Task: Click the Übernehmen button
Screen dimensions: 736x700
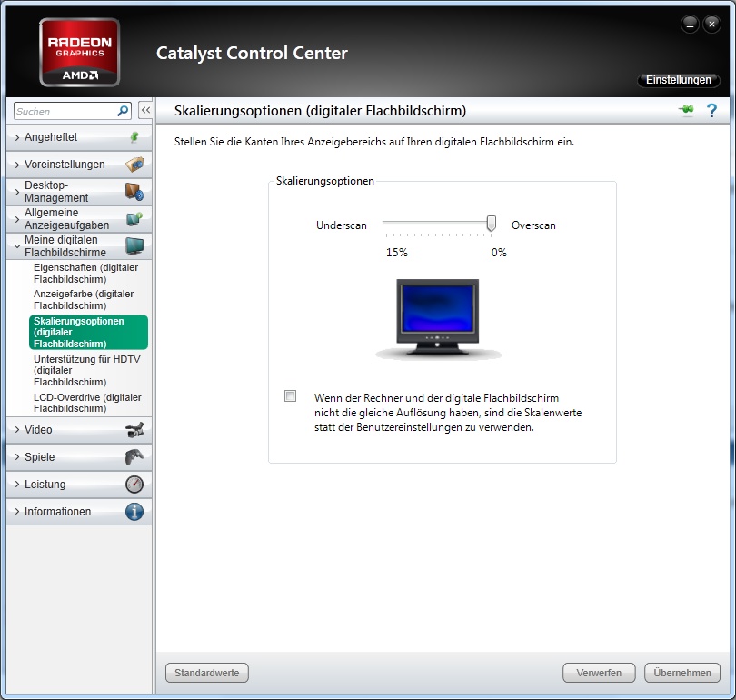Action: point(682,673)
